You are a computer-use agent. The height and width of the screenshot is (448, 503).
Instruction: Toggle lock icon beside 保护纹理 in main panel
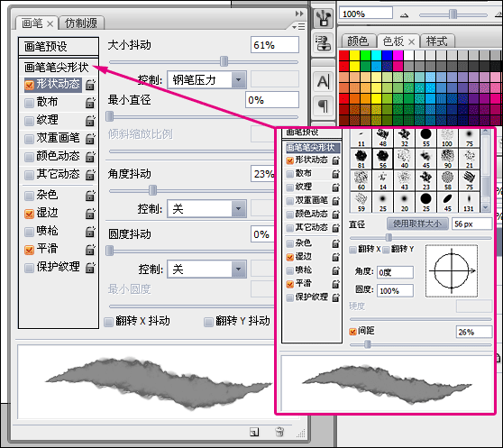point(90,267)
